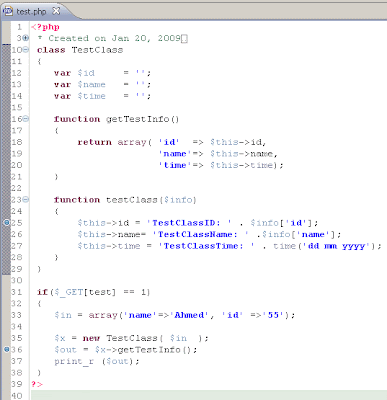Click the 'dd mm yyyy' string on line 27
This screenshot has height=400, width=387.
338,246
